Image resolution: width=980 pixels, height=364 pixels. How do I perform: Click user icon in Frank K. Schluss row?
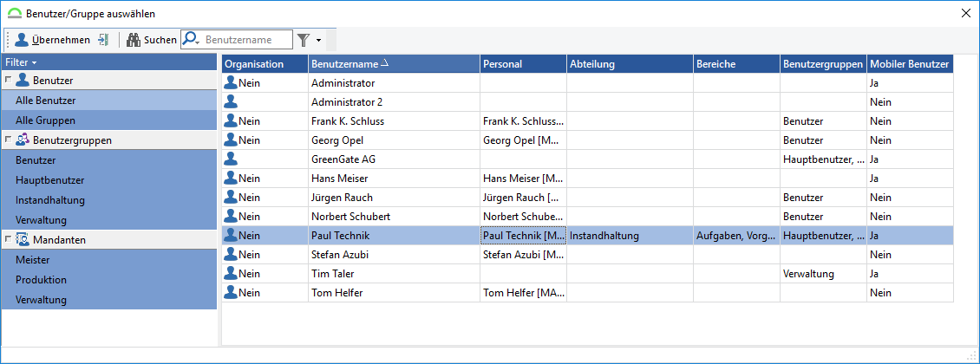coord(231,120)
